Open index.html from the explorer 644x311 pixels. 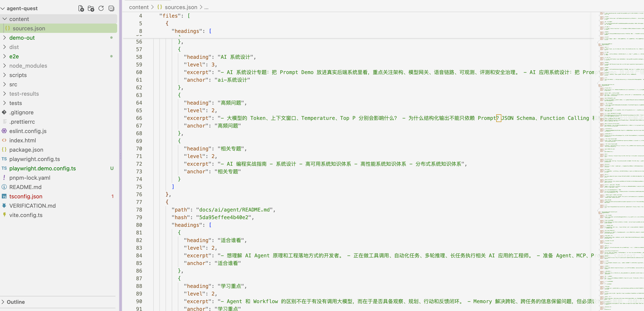pos(59,140)
